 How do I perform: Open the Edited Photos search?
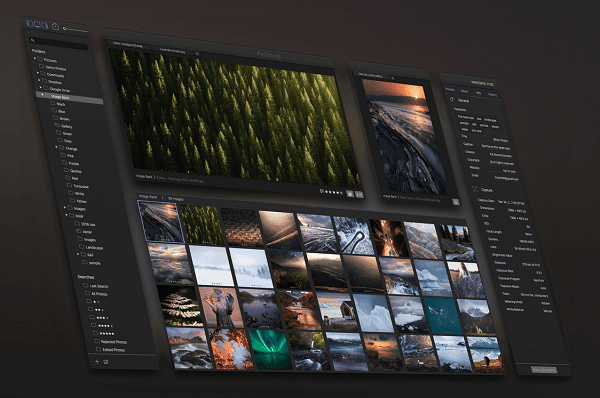pyautogui.click(x=111, y=349)
